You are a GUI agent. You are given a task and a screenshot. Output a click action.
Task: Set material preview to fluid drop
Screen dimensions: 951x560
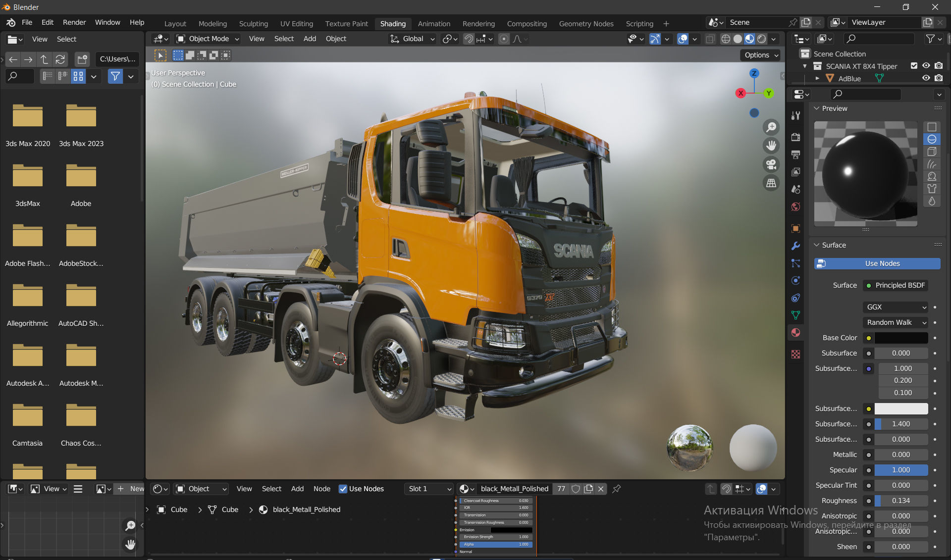[932, 201]
